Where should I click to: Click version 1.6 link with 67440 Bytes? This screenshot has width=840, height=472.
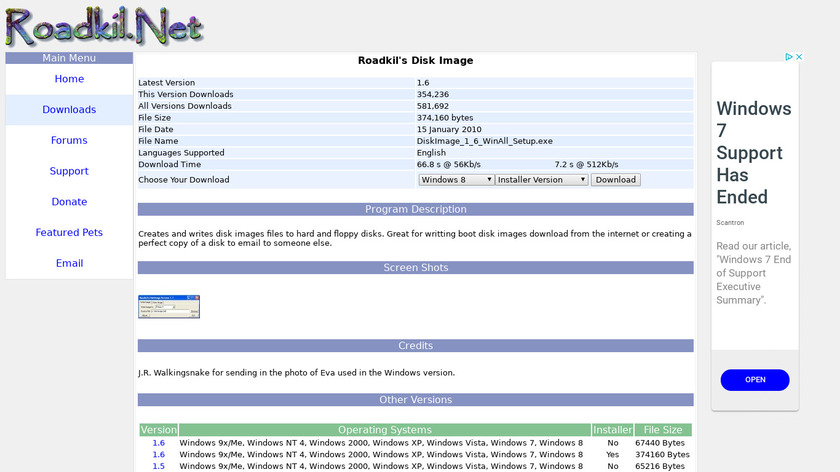click(x=159, y=443)
